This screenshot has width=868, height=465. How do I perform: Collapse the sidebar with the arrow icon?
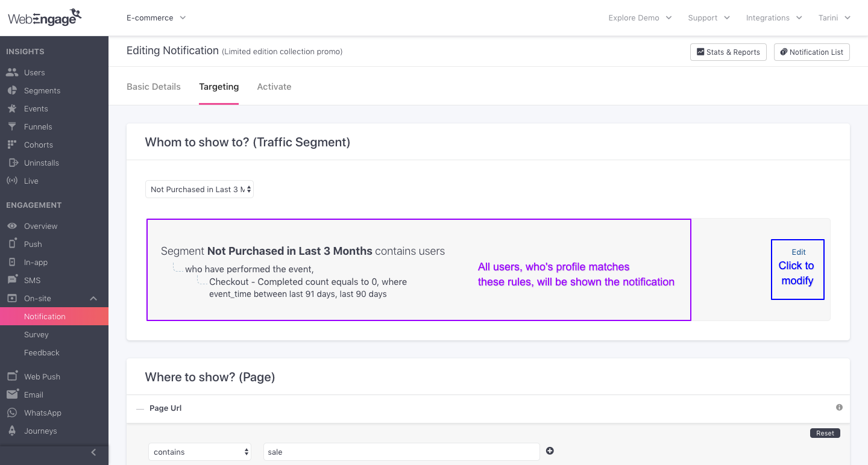pos(93,452)
